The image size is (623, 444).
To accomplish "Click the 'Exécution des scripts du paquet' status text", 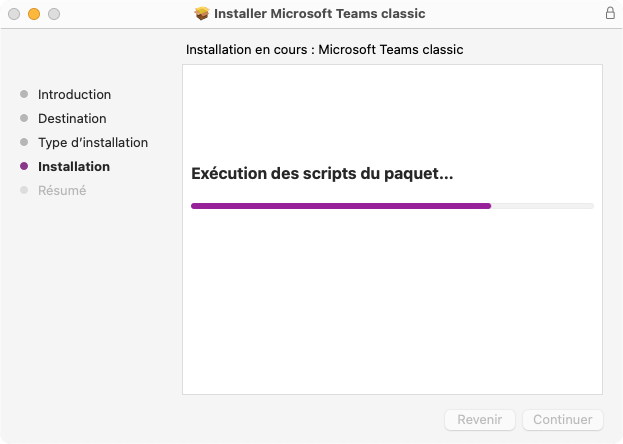I will click(322, 174).
